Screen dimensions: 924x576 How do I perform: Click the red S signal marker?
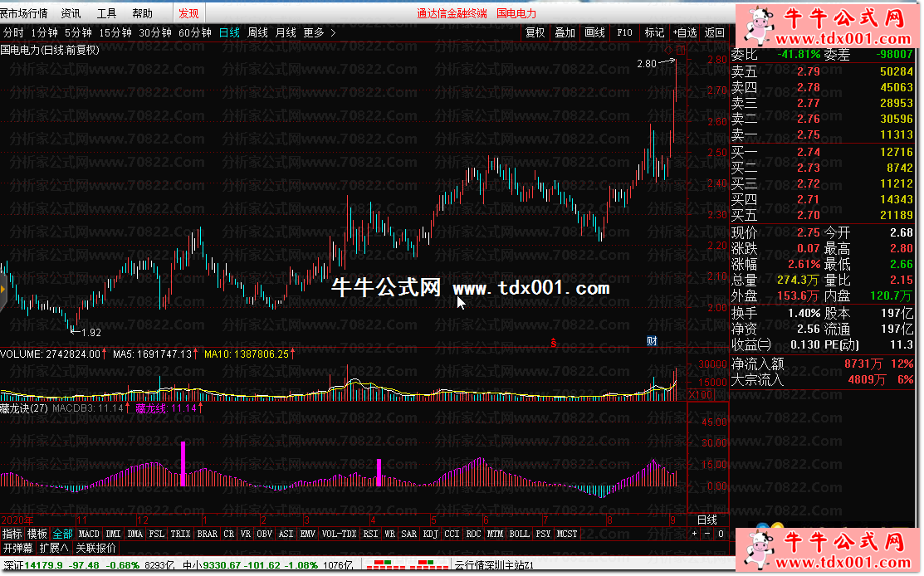coord(554,341)
